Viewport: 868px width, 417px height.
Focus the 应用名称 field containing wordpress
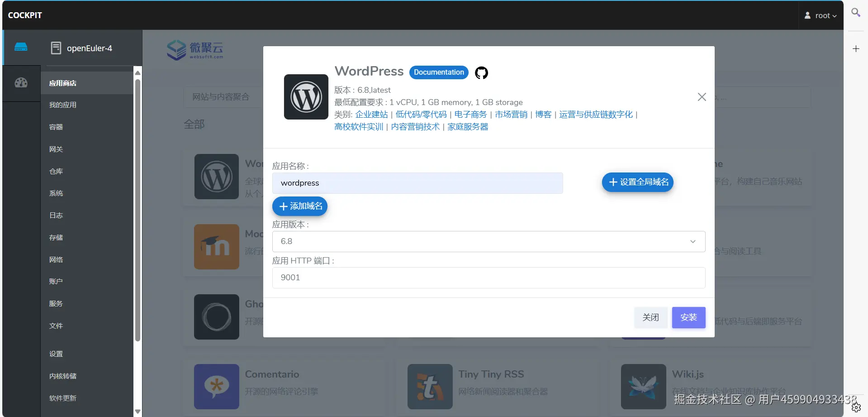click(x=417, y=183)
